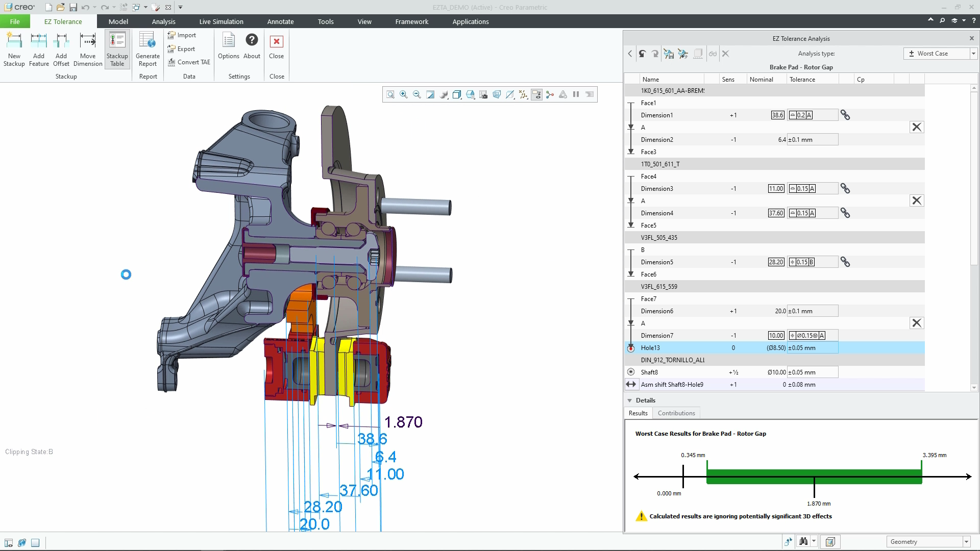Click the Zoom Out icon

pos(417,94)
